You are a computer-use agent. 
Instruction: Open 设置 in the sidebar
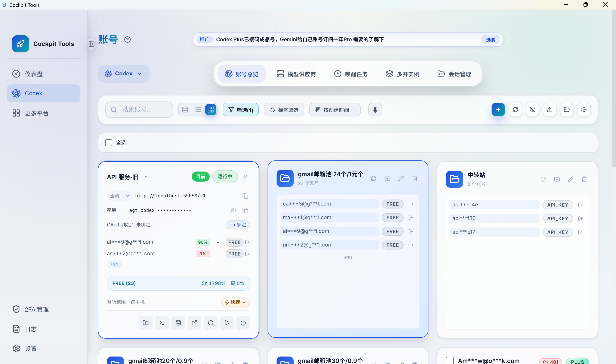tap(43, 349)
